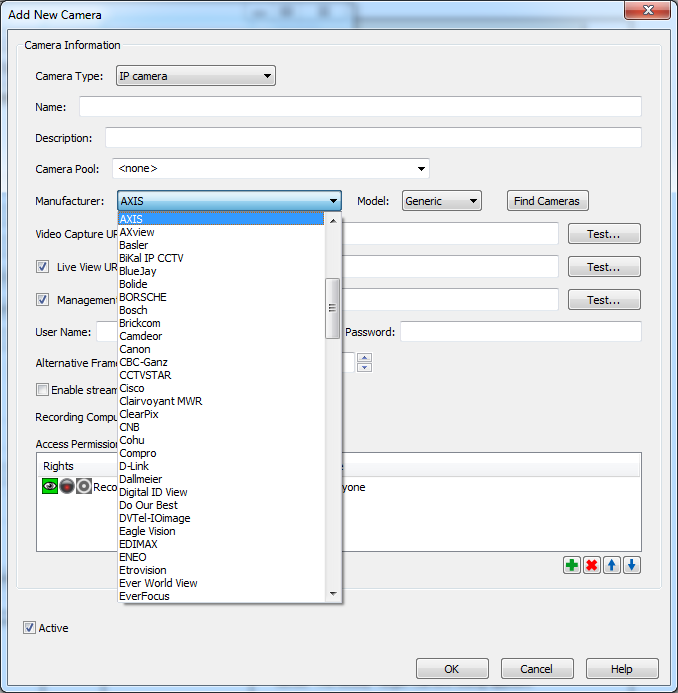Select D-Link manufacturer
The image size is (678, 693).
click(x=221, y=466)
